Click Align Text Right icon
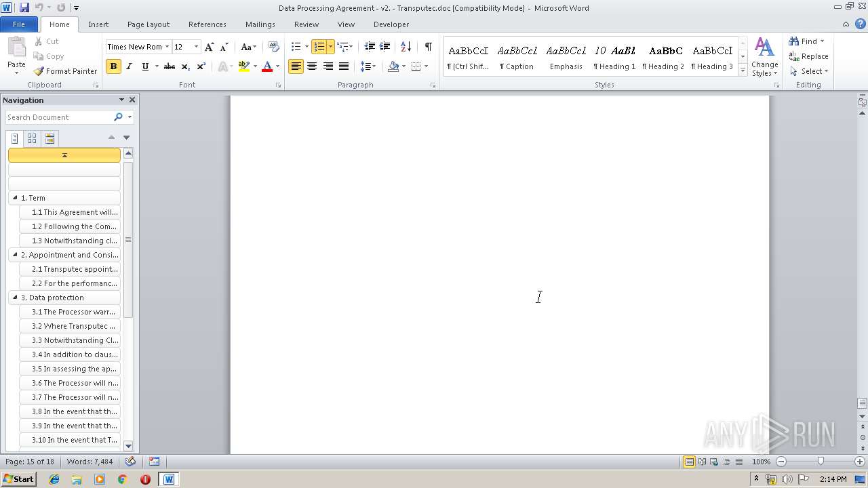This screenshot has height=488, width=868. [x=328, y=66]
